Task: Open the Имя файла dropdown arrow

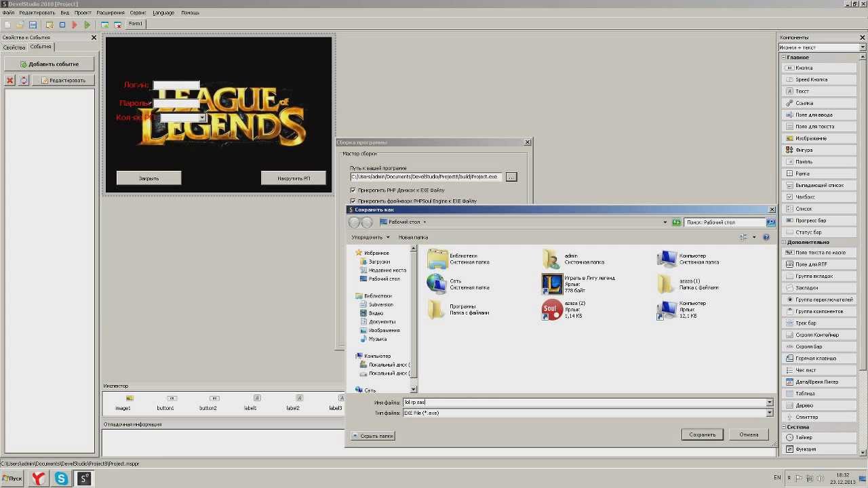Action: pos(769,403)
